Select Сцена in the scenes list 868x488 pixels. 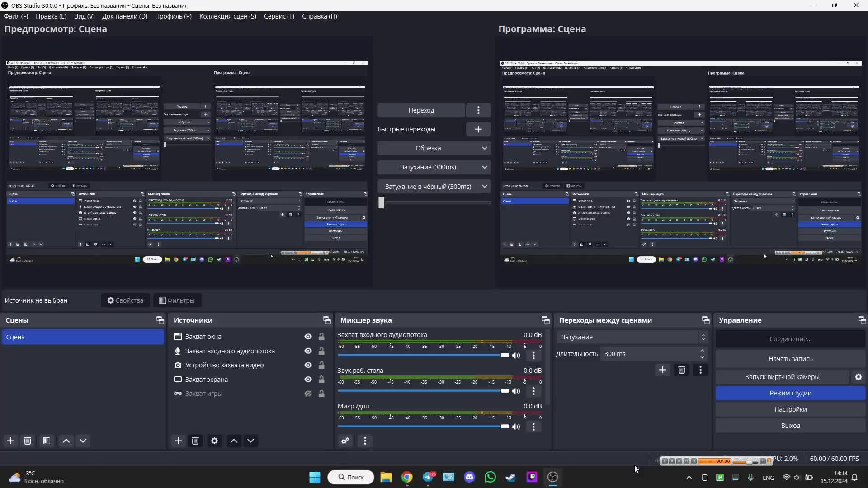(x=83, y=337)
